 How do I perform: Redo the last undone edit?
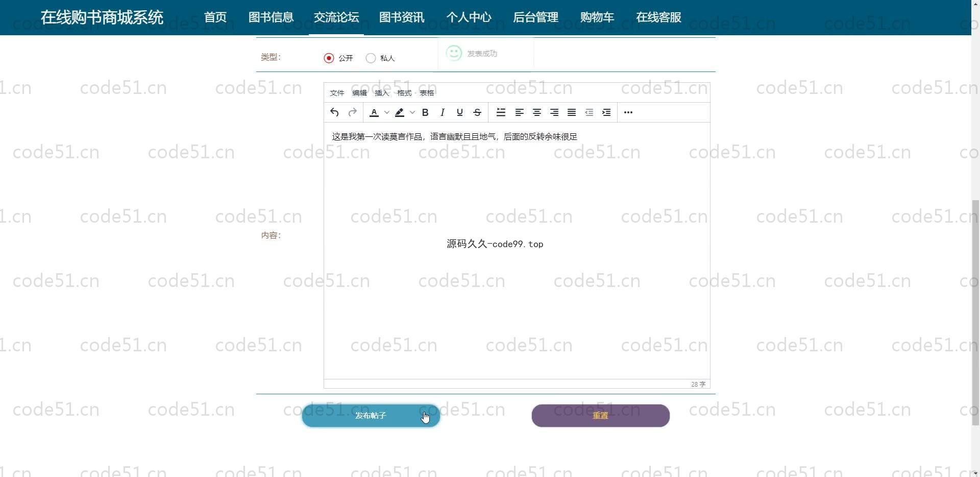point(352,112)
